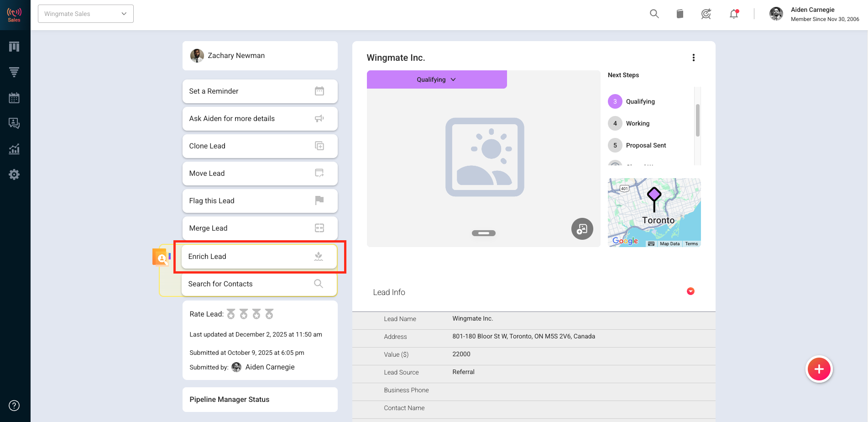The height and width of the screenshot is (422, 868).
Task: Click the lead image placeholder
Action: pos(485,157)
